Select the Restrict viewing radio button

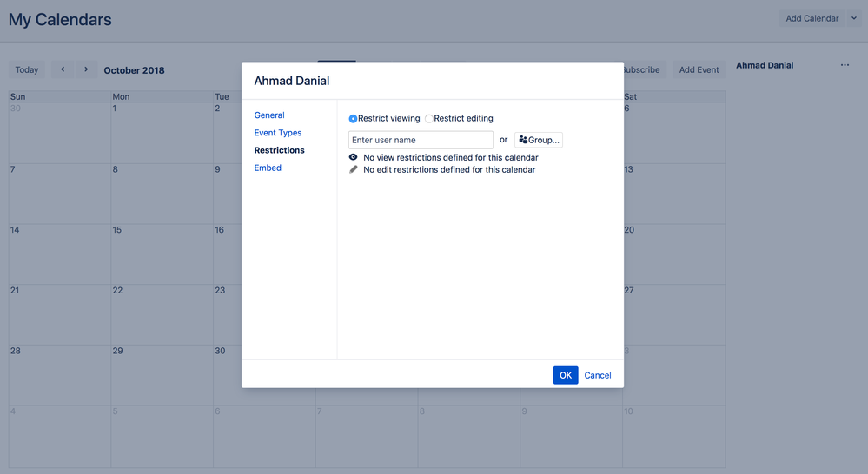[353, 118]
